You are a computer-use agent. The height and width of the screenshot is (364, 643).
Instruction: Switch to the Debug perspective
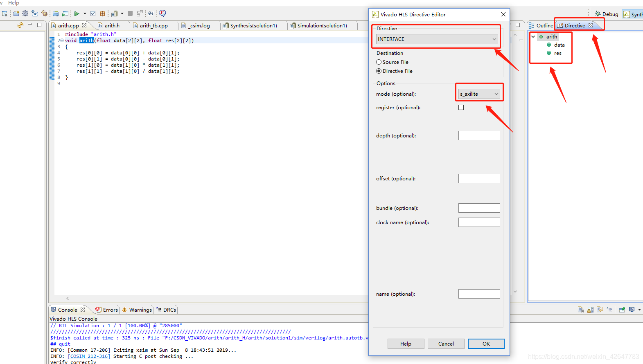606,14
